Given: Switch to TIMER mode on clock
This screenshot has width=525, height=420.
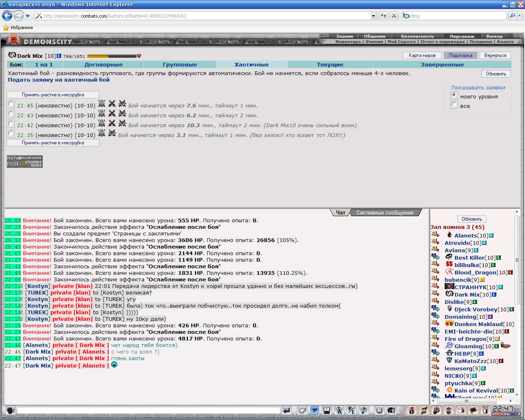Looking at the screenshot, I should (514, 414).
